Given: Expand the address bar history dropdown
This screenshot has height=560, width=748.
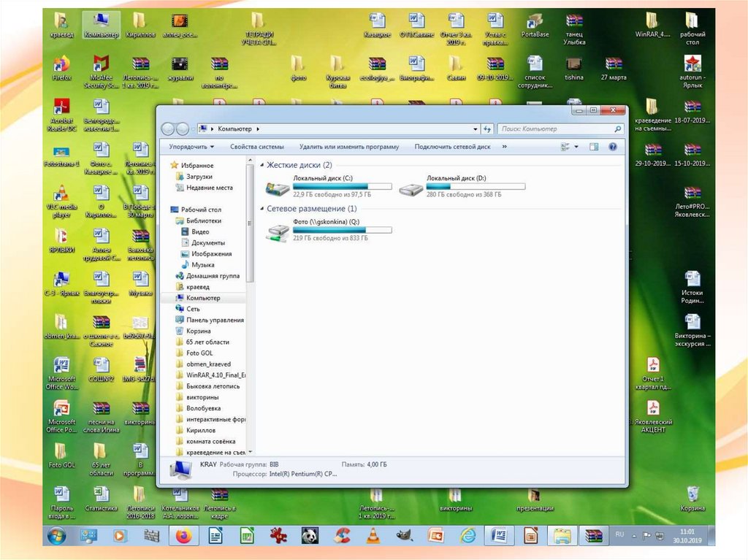Looking at the screenshot, I should (x=475, y=129).
